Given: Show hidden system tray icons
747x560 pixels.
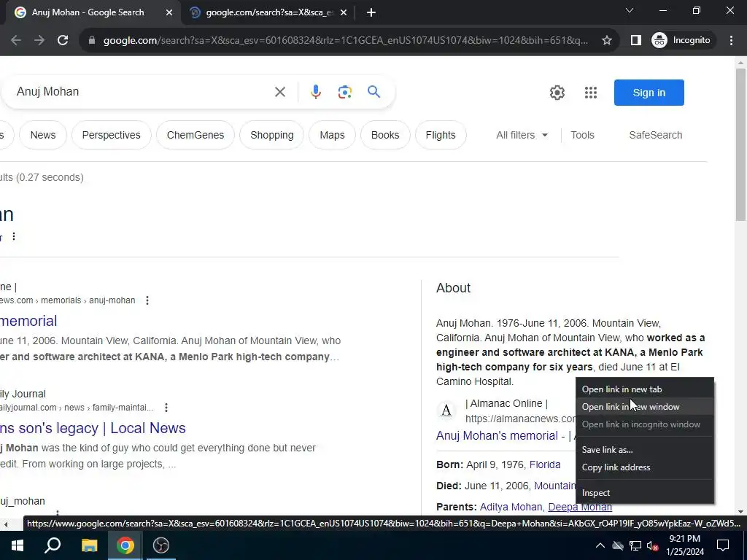Looking at the screenshot, I should coord(600,545).
